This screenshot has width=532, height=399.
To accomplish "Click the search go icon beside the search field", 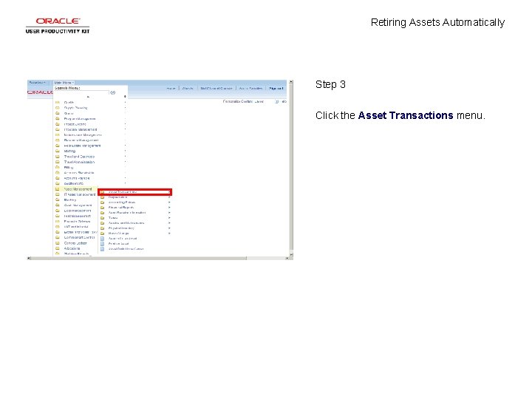I will point(113,92).
